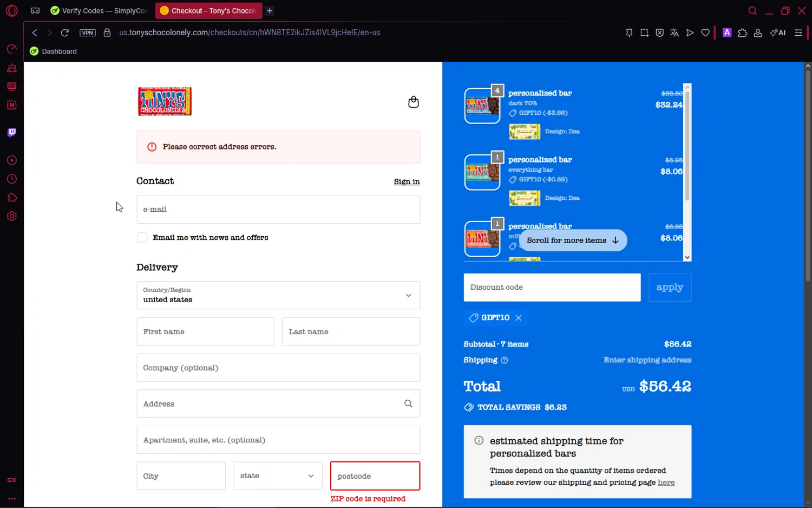Open the profile account icon
The width and height of the screenshot is (812, 508).
(x=758, y=32)
